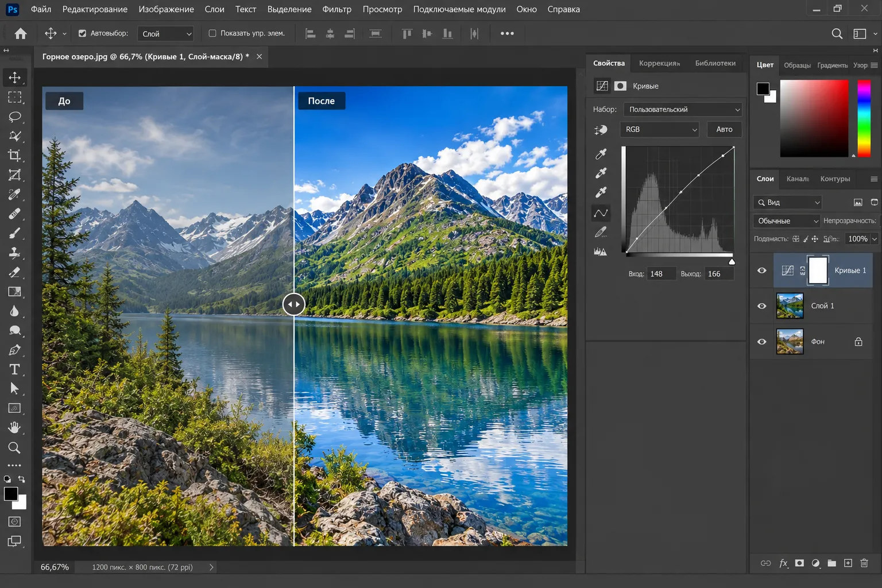Open the search icon in the options bar
Image resolution: width=882 pixels, height=588 pixels.
[x=837, y=34]
